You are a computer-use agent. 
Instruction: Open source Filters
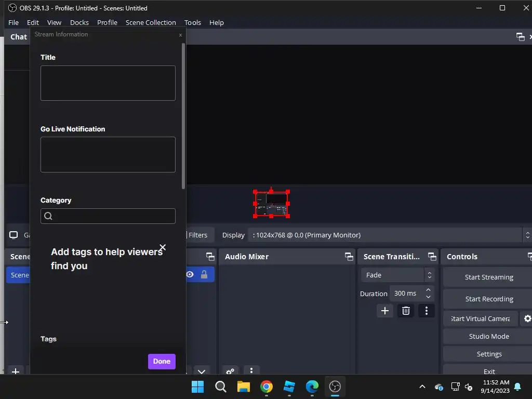coord(197,235)
